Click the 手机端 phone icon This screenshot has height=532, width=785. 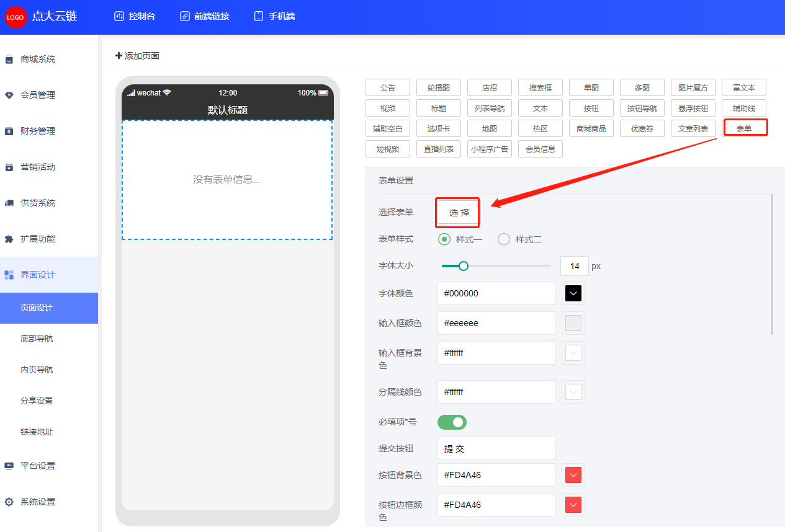click(x=259, y=16)
